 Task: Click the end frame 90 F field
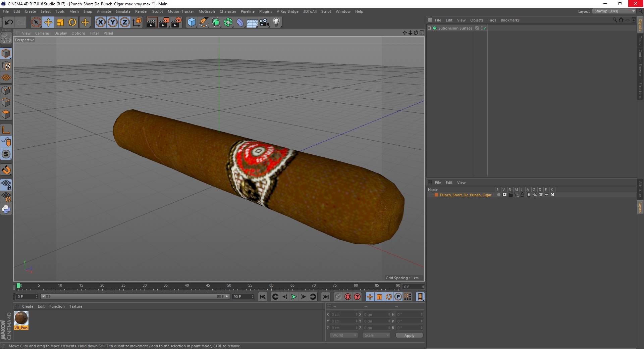click(x=243, y=297)
